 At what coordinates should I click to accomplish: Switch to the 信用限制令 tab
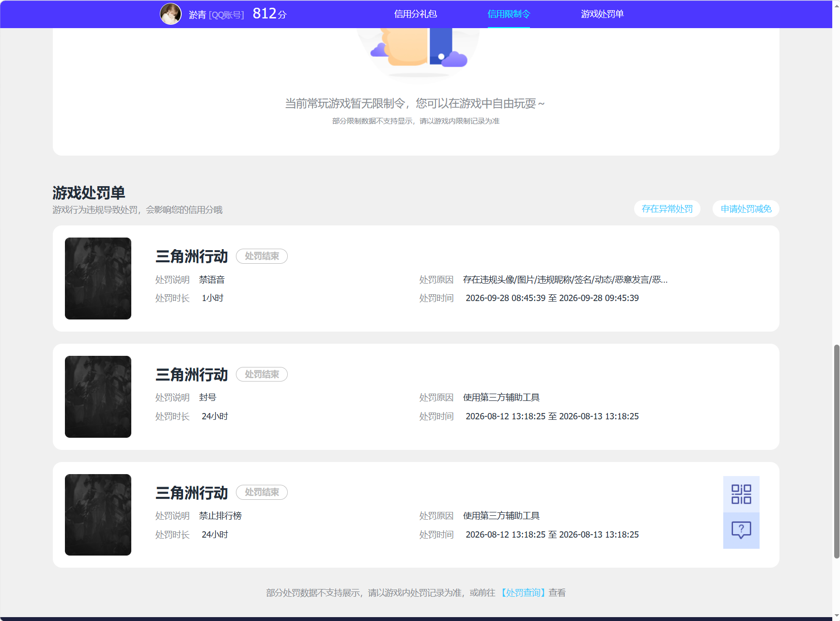click(509, 14)
